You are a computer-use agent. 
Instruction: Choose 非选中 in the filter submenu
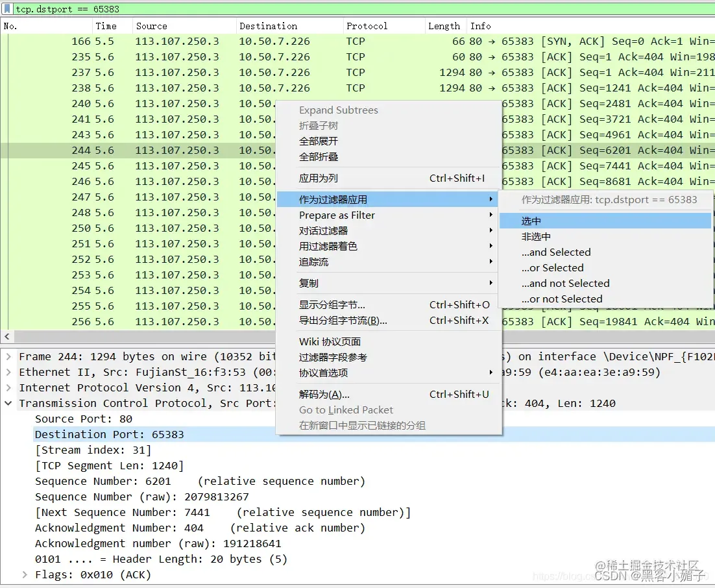605,236
